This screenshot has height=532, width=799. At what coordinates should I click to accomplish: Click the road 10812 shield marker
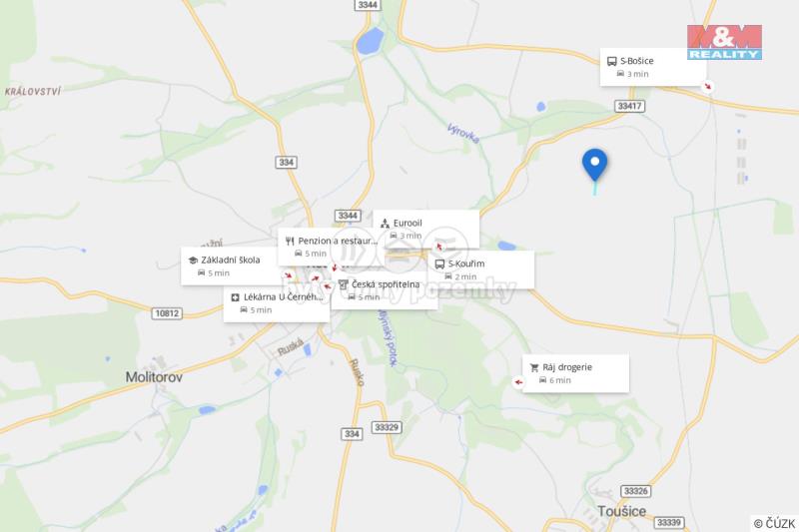167,313
